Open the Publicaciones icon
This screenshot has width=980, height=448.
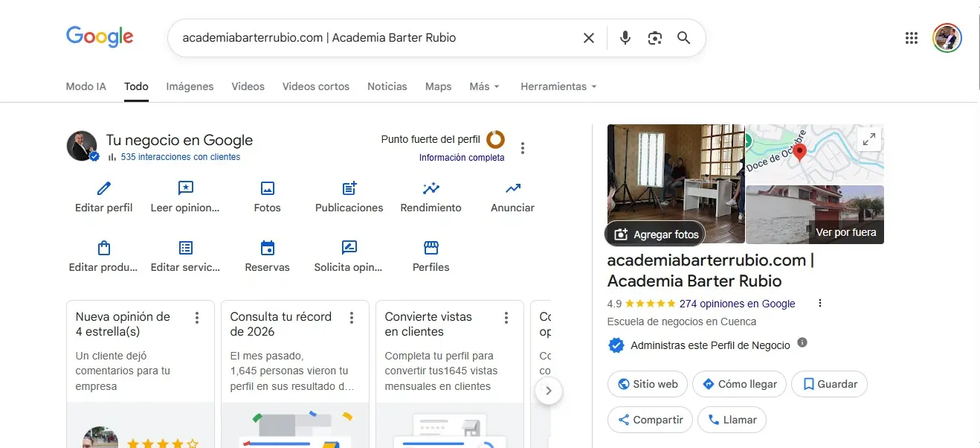349,188
